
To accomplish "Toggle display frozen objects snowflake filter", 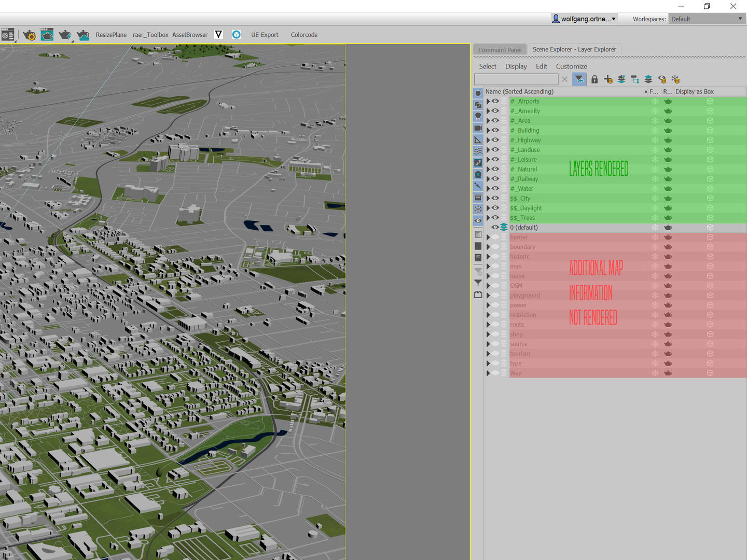I will tap(478, 209).
